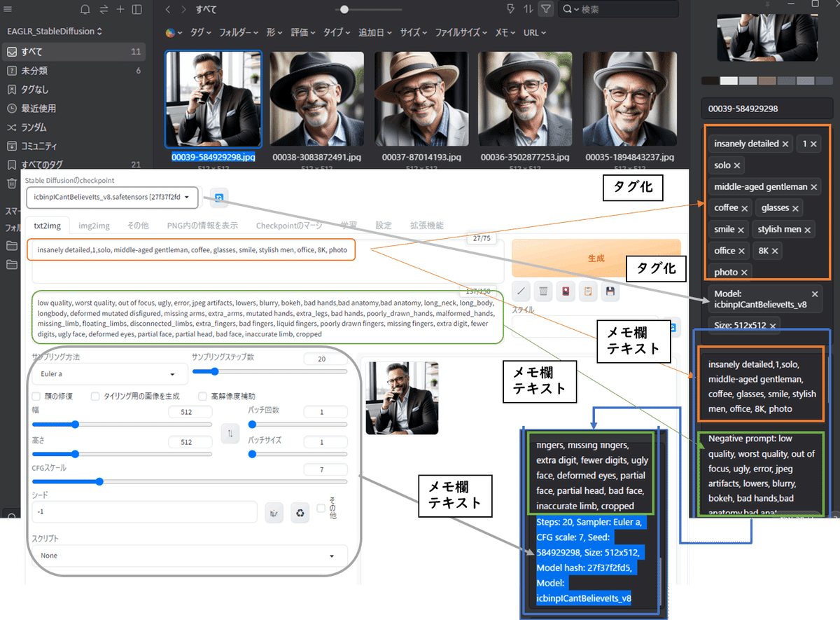Click the arrow icon below the Generate button
840x620 pixels.
(522, 290)
